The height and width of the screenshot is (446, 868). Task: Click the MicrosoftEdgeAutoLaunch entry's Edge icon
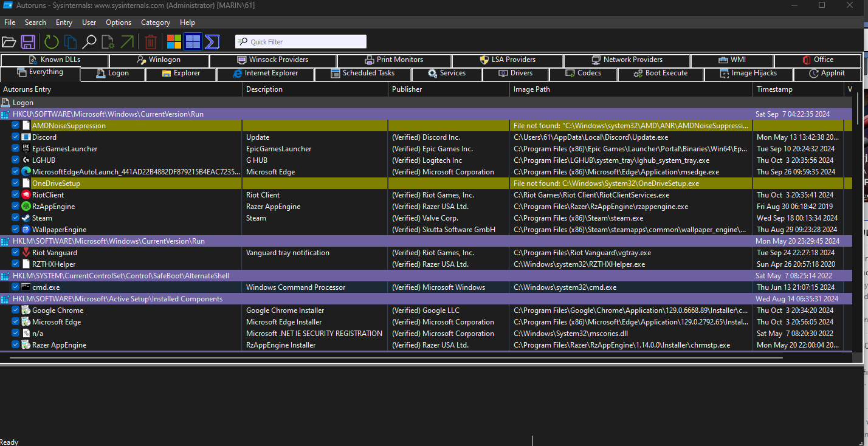click(26, 172)
